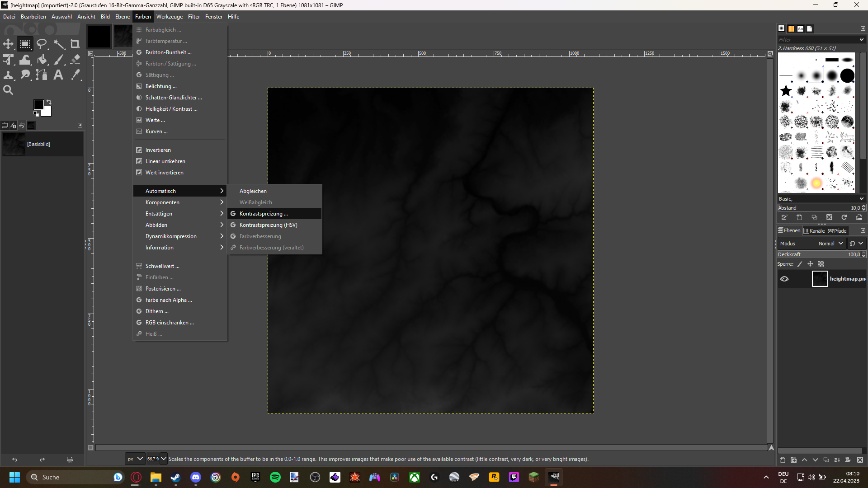The height and width of the screenshot is (488, 868).
Task: Open Spotify from the Windows taskbar
Action: click(275, 477)
